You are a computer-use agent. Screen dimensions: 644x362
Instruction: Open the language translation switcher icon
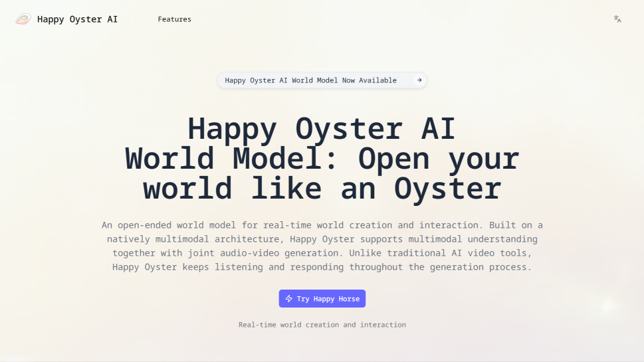(x=617, y=19)
